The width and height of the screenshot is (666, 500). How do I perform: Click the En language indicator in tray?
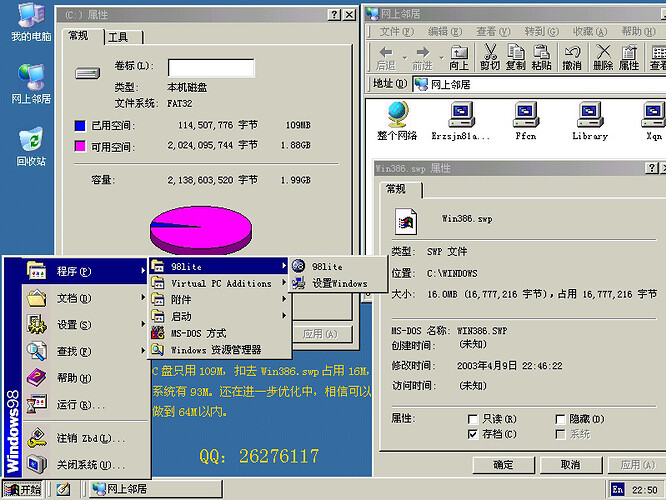point(618,490)
